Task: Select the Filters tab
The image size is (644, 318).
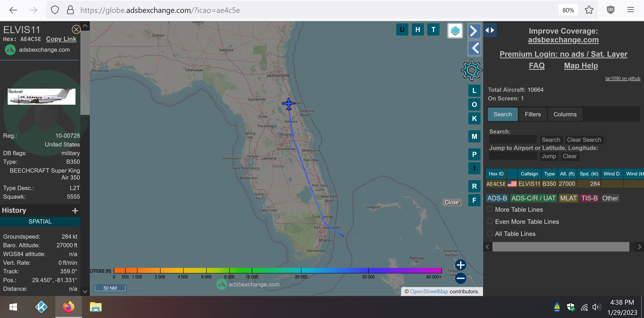Action: (x=533, y=114)
